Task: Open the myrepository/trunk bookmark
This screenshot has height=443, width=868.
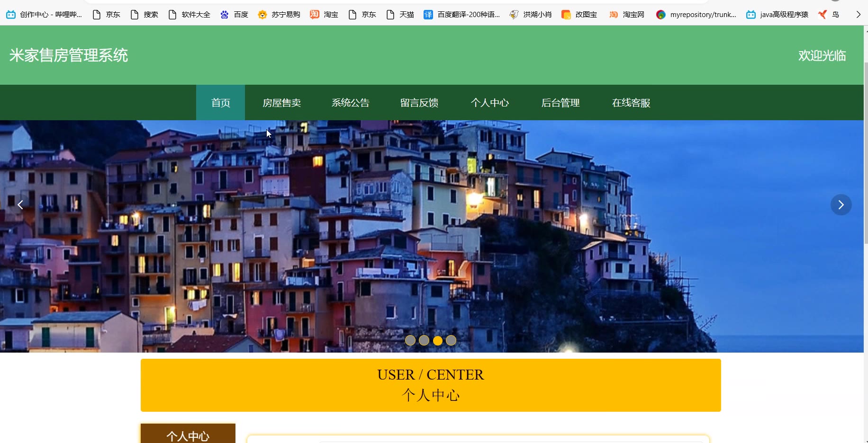Action: tap(696, 15)
